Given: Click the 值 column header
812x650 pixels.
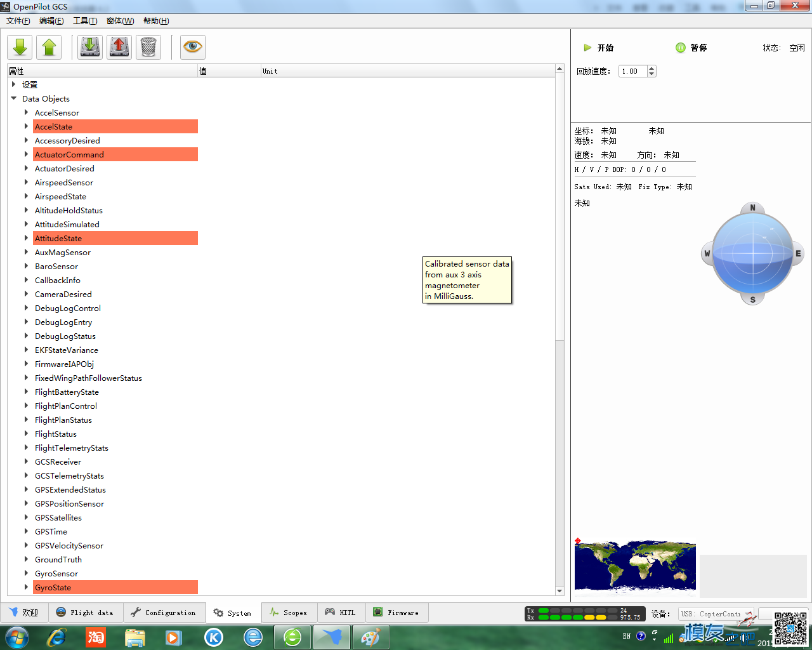Looking at the screenshot, I should (229, 71).
